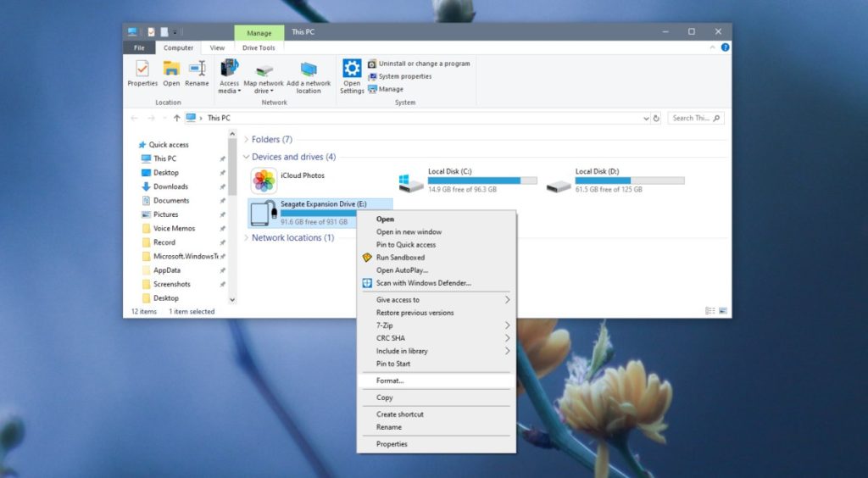Expand the Network locations (1) group

[247, 238]
